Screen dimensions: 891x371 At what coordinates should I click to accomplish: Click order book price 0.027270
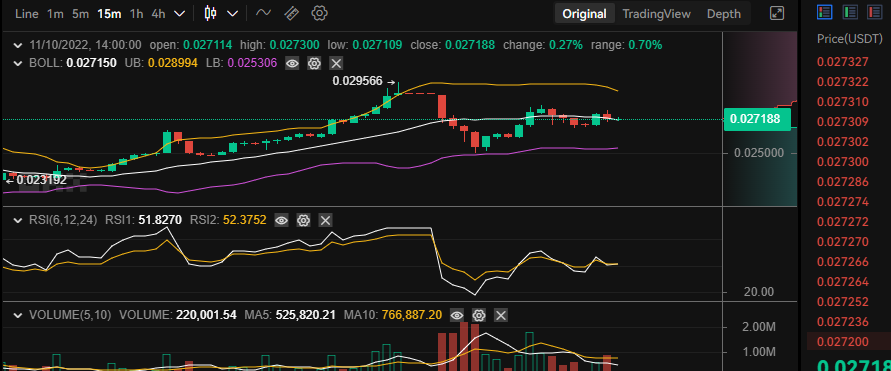point(843,241)
